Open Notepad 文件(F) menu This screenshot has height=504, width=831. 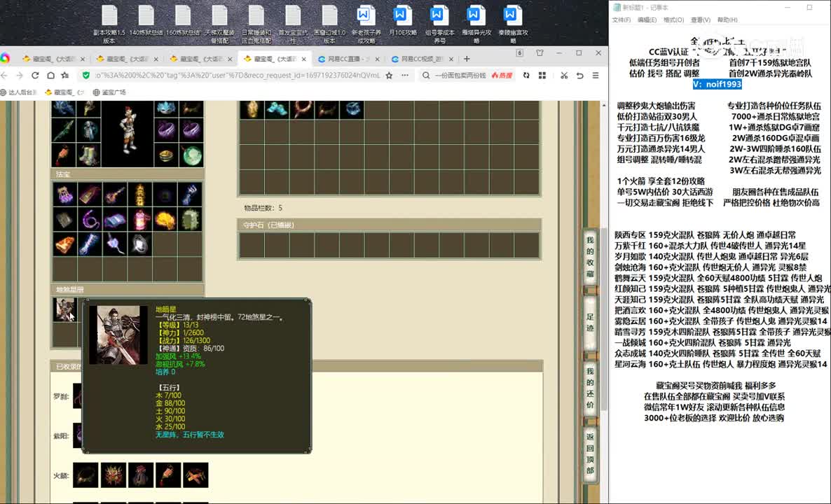pos(621,20)
